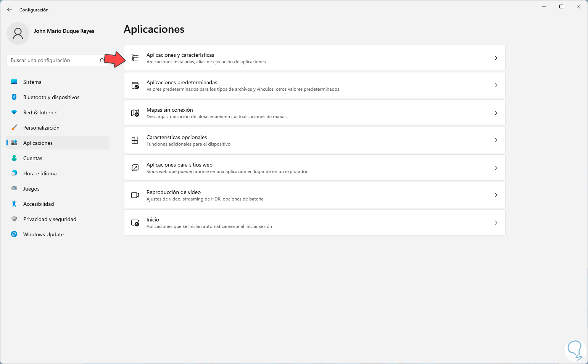Click the Buscar una configuración search field
Image resolution: width=588 pixels, height=364 pixels.
pos(53,60)
